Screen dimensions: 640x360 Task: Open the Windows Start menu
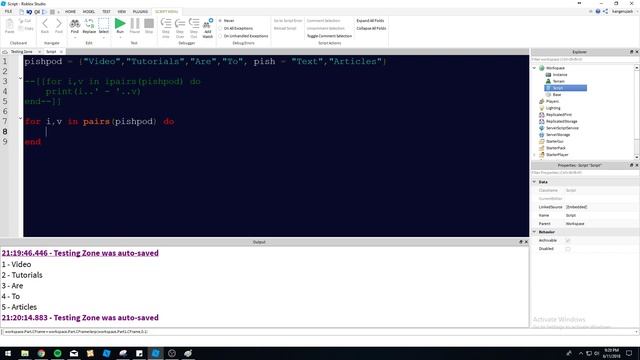point(8,353)
